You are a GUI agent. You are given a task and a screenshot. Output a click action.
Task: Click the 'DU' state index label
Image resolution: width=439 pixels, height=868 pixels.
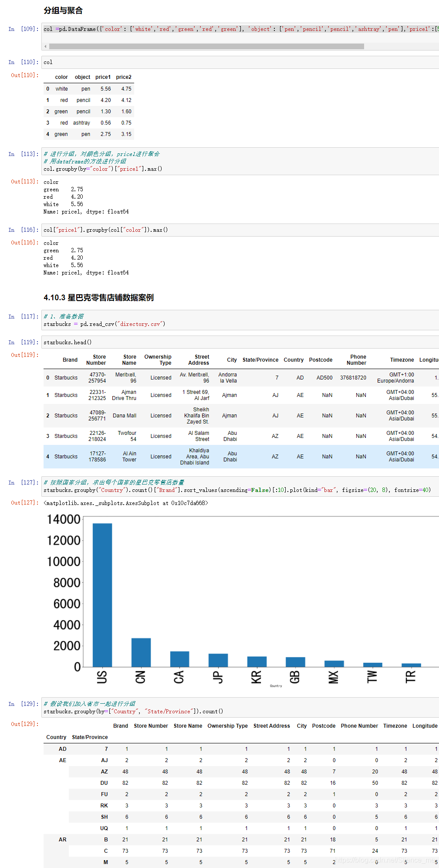104,783
